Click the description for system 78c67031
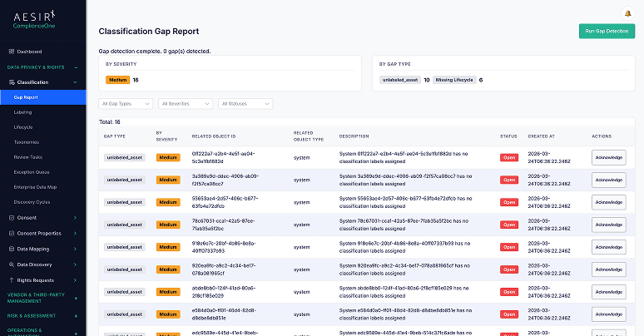 (404, 225)
